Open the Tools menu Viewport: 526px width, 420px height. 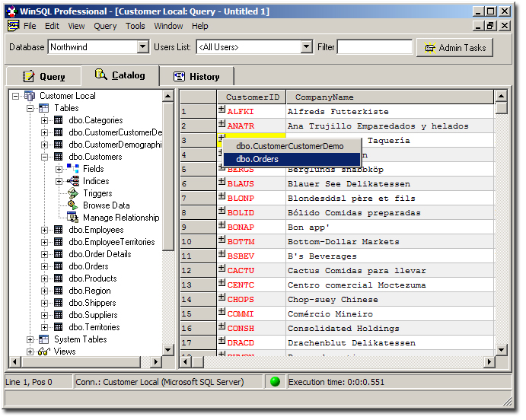click(x=135, y=26)
